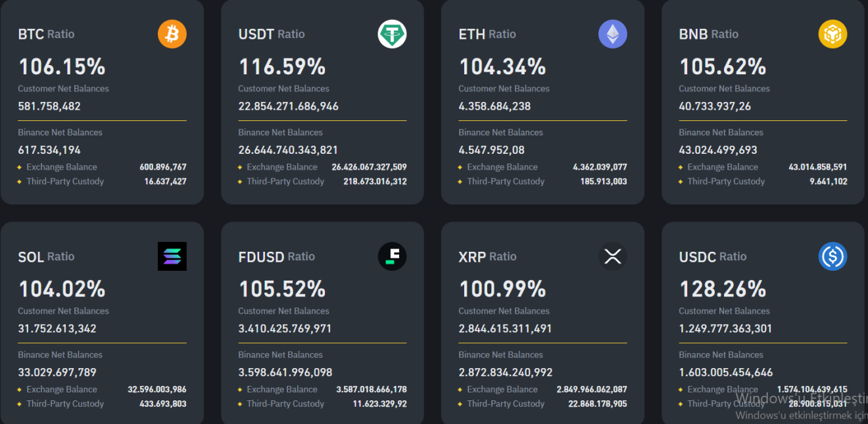Click the BNB Third-Party Custody label
Screen dimensions: 868x424
pyautogui.click(x=726, y=181)
